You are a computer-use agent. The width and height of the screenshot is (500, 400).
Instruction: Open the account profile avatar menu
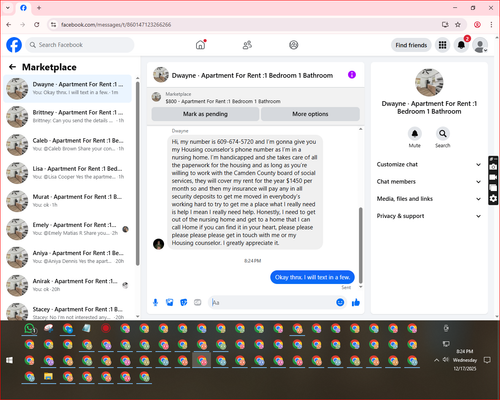click(x=480, y=45)
